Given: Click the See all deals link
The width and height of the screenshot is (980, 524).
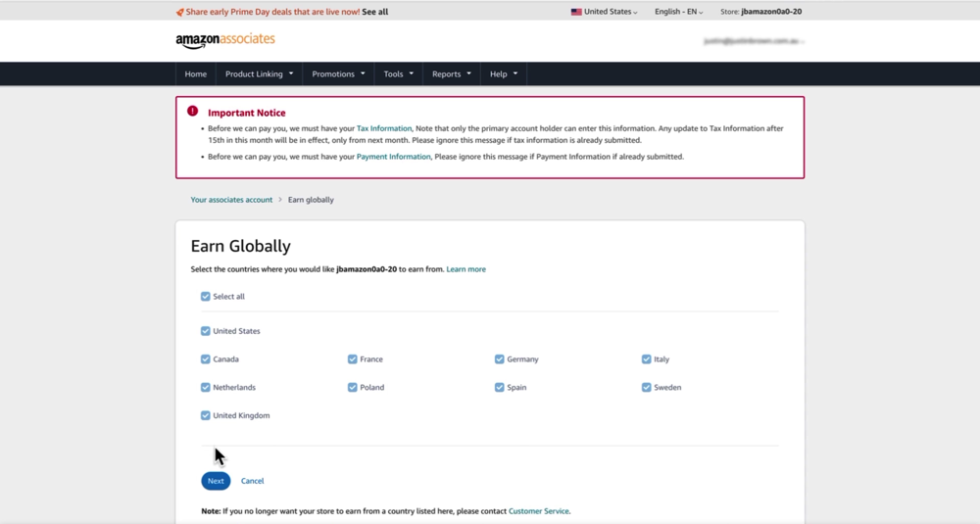Looking at the screenshot, I should [375, 12].
